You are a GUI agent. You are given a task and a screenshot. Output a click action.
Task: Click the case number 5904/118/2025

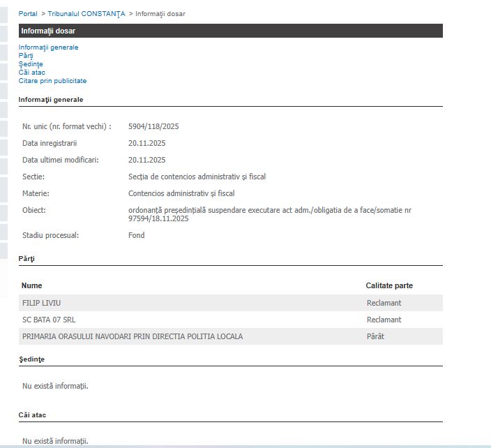point(153,126)
